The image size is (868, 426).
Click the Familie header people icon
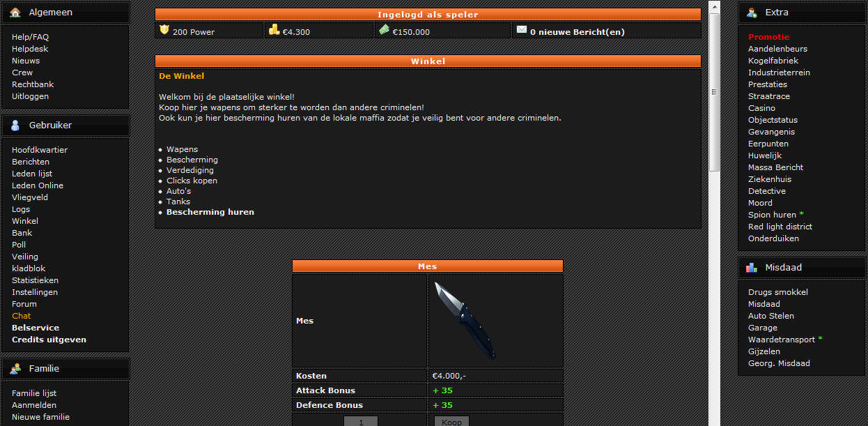(15, 368)
